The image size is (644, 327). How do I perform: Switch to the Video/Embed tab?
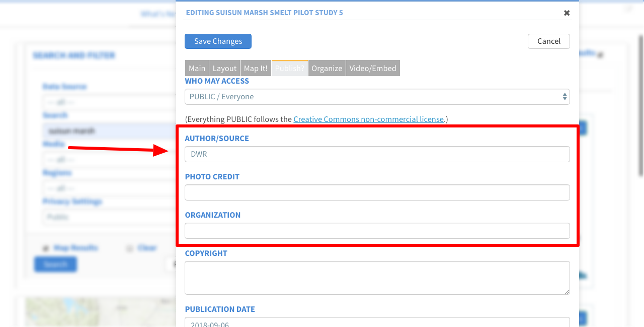pyautogui.click(x=372, y=69)
